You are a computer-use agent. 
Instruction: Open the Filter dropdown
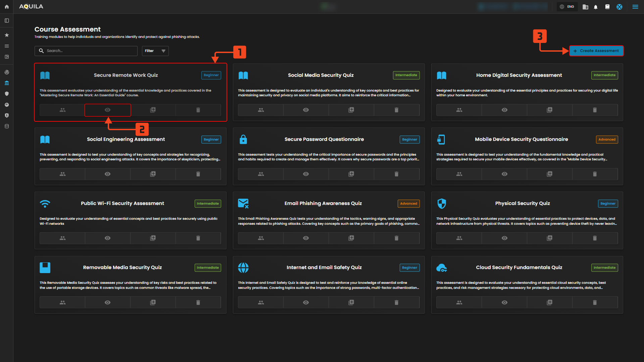point(155,51)
